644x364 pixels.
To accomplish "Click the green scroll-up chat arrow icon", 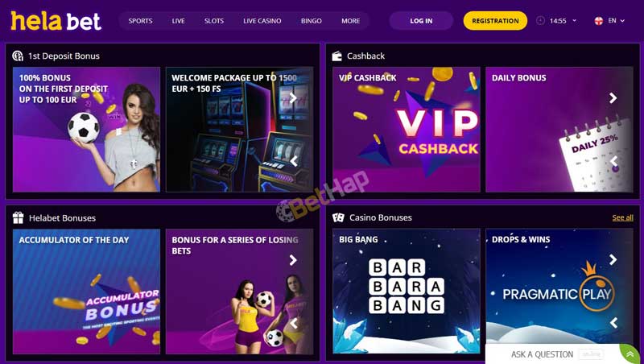I will [x=630, y=354].
